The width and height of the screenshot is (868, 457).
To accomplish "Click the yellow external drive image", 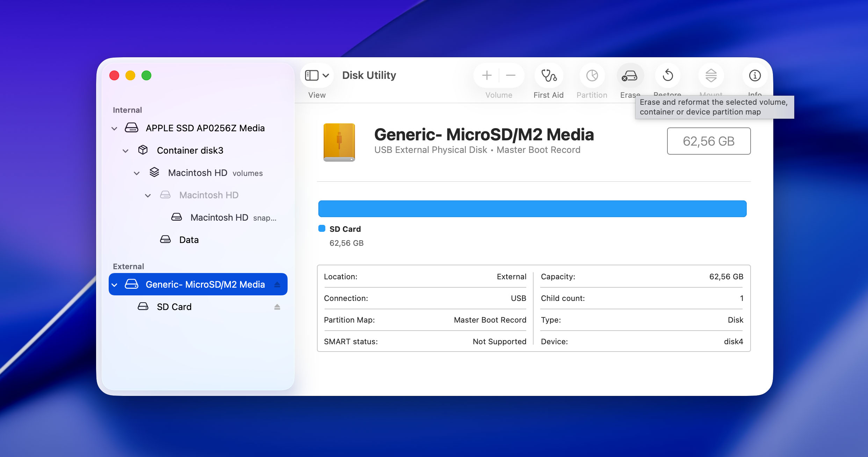I will tap(339, 142).
